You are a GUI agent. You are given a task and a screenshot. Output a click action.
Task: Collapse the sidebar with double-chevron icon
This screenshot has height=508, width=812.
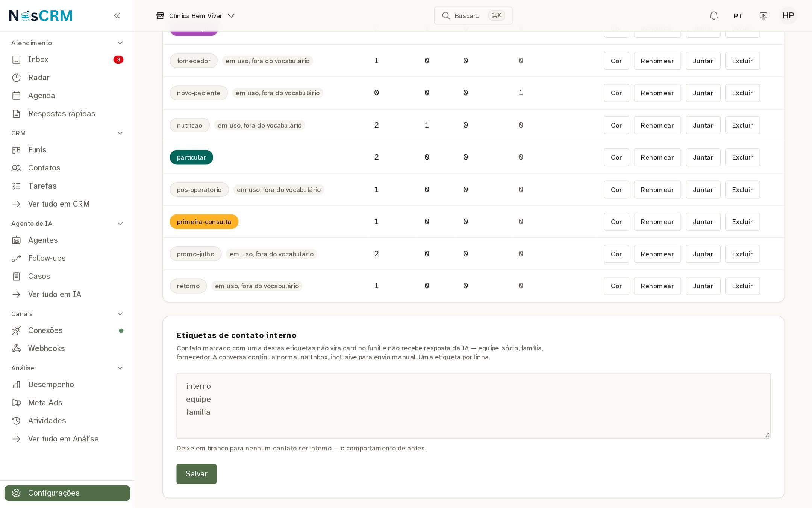117,15
